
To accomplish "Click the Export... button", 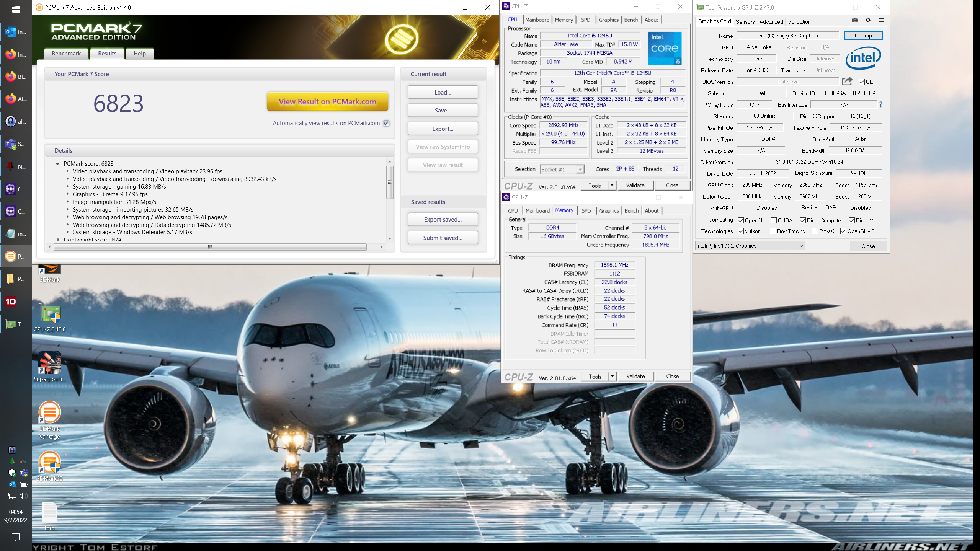I will pyautogui.click(x=443, y=129).
